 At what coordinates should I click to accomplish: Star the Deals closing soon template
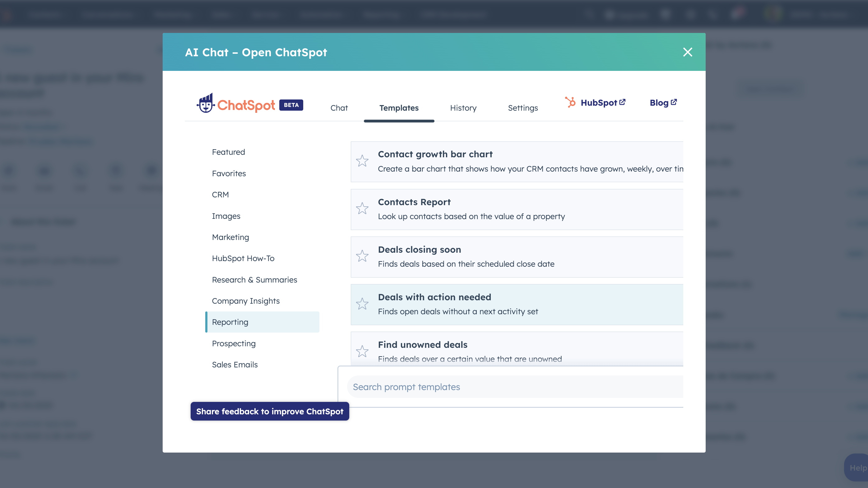click(362, 256)
